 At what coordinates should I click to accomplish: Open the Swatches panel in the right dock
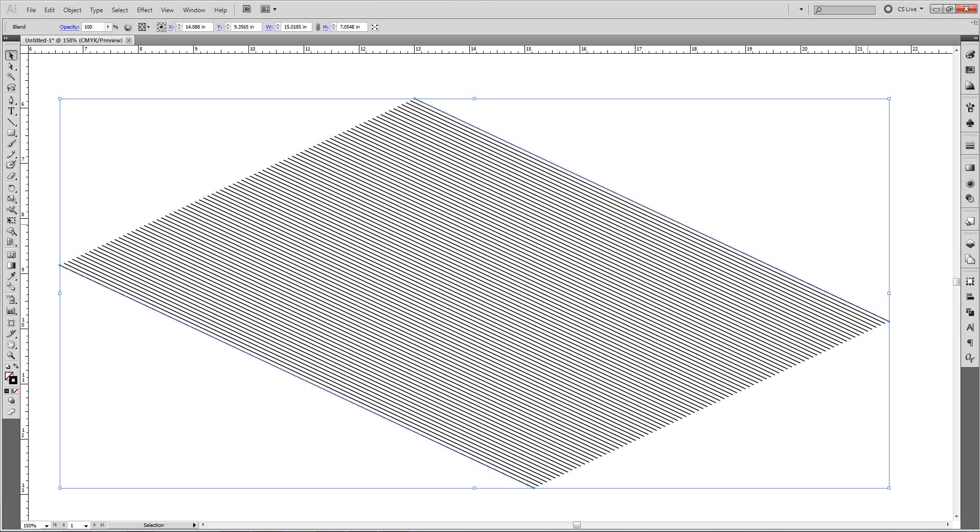pyautogui.click(x=970, y=70)
